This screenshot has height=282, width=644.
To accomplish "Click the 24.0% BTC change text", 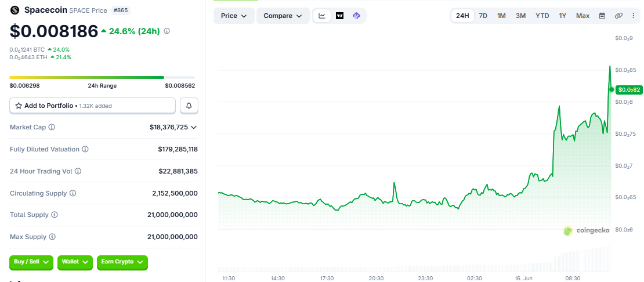I will [x=61, y=50].
